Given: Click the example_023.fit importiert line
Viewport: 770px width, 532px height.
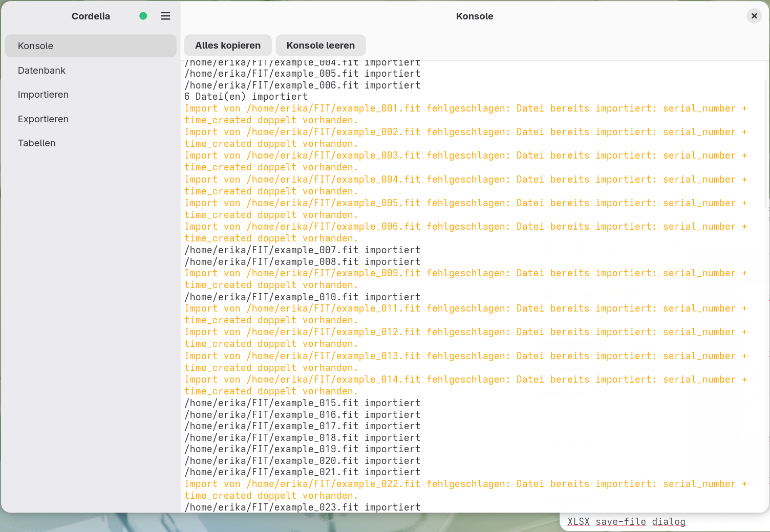Looking at the screenshot, I should click(x=303, y=507).
